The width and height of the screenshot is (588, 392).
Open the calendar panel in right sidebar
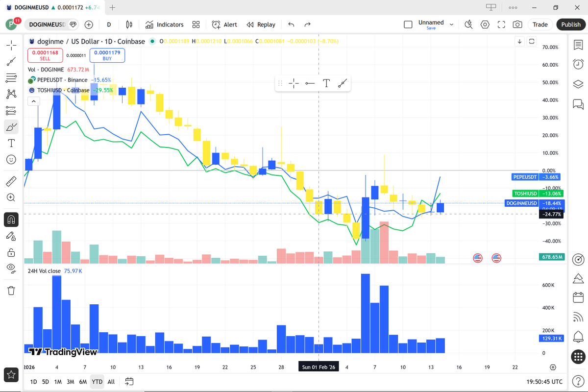[578, 297]
